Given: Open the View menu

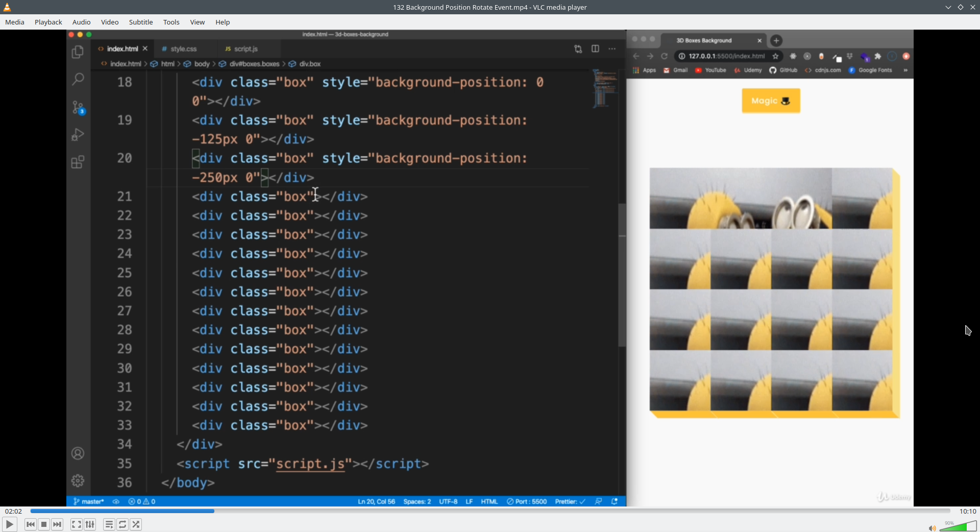Looking at the screenshot, I should click(198, 22).
